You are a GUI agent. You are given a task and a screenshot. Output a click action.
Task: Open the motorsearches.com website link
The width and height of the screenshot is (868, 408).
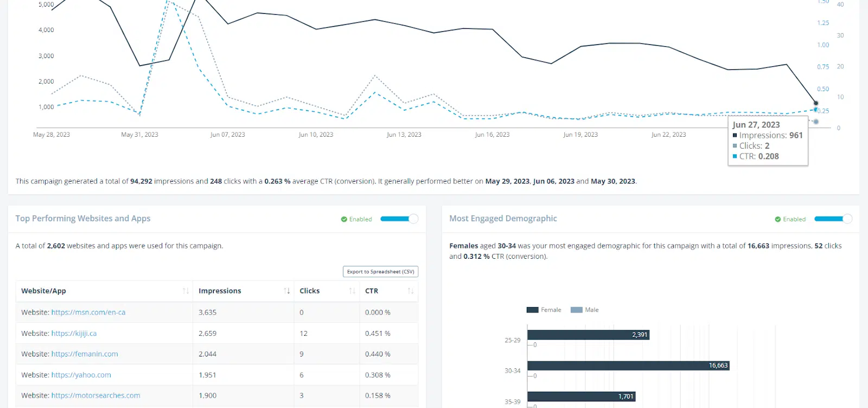point(95,396)
